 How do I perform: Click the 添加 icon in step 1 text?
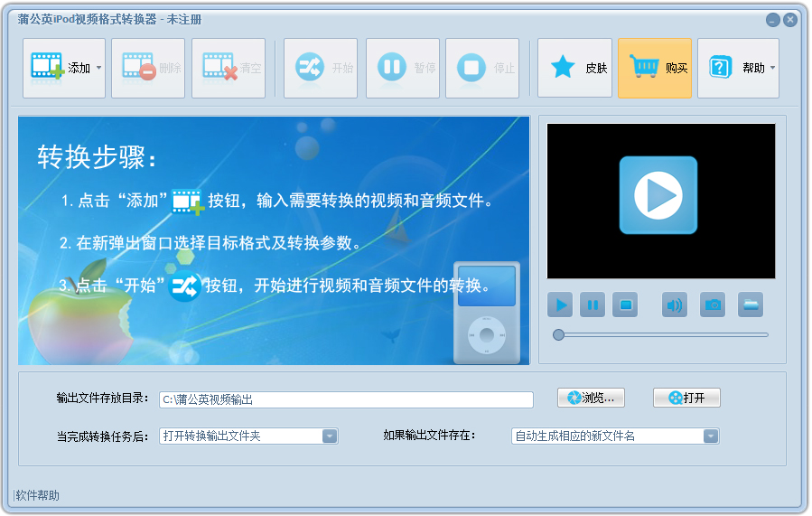(188, 202)
